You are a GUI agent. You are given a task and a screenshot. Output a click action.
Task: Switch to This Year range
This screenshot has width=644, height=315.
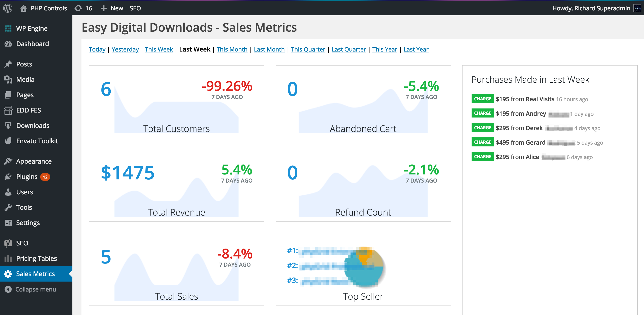coord(384,49)
